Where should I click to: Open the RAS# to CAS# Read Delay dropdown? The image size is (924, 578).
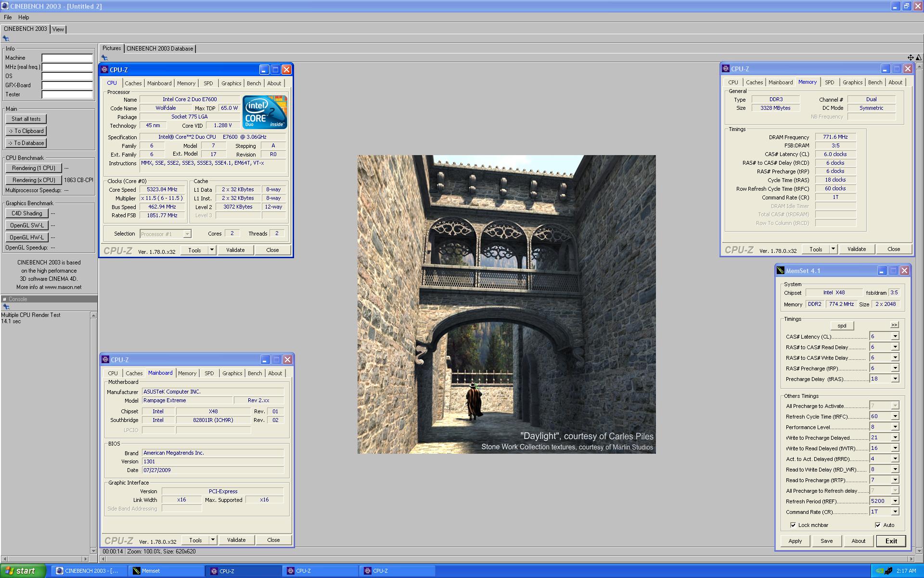(895, 347)
